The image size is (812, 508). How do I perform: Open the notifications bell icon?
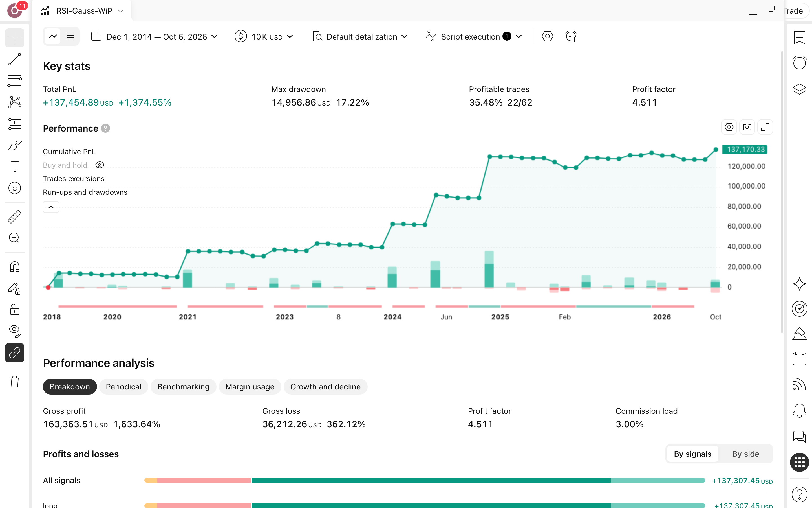click(x=799, y=410)
